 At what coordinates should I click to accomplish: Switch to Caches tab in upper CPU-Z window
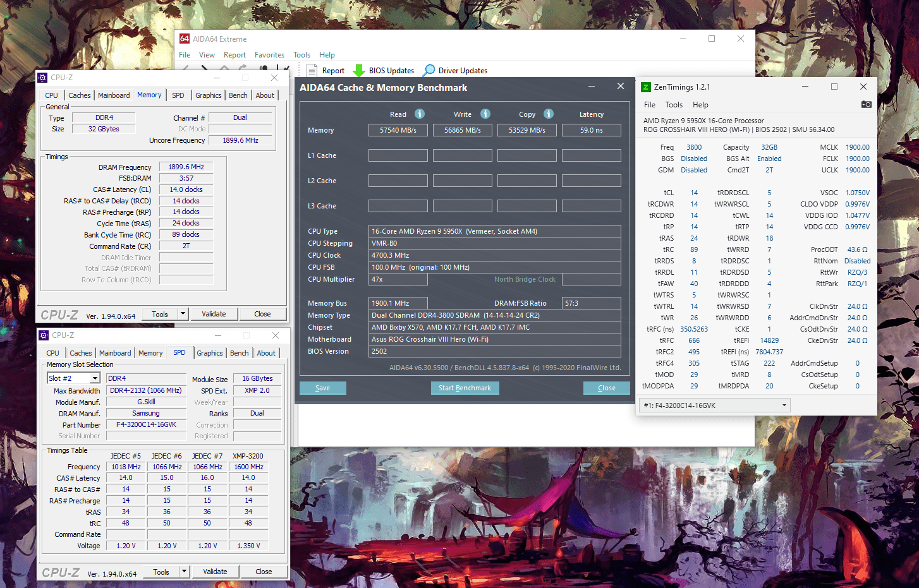point(80,95)
